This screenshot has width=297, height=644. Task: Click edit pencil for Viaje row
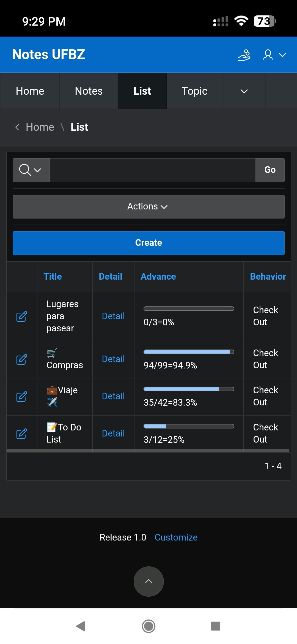click(21, 397)
